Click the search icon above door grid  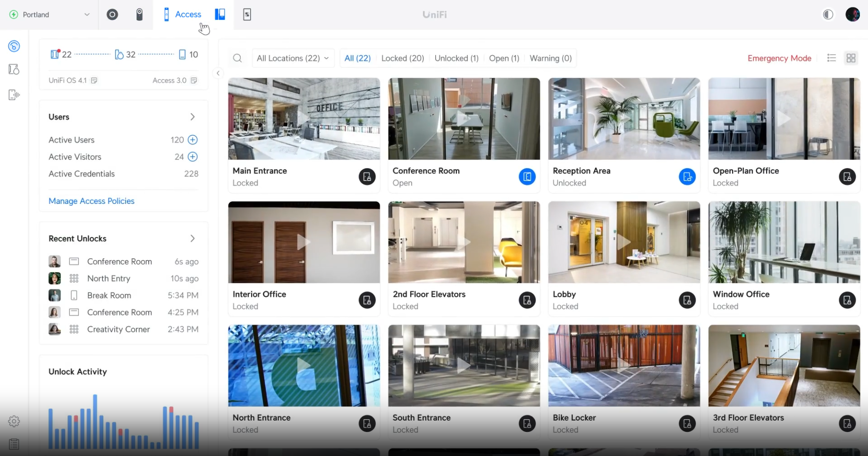(237, 58)
